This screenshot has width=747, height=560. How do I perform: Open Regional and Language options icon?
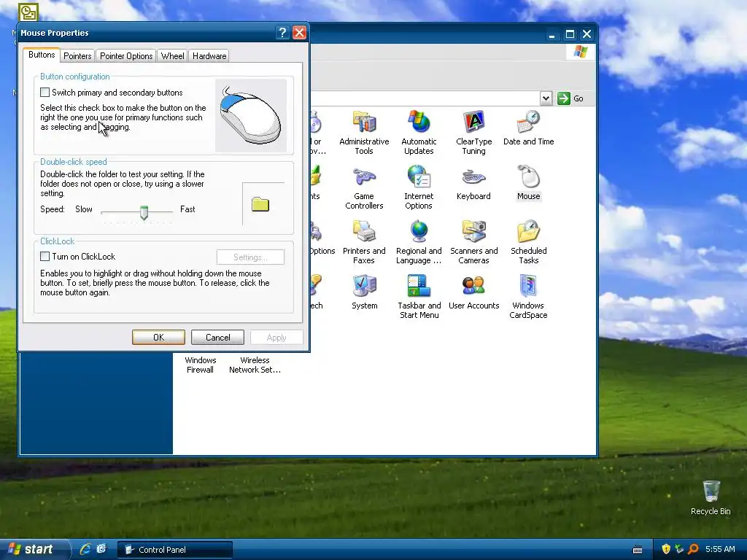point(419,242)
